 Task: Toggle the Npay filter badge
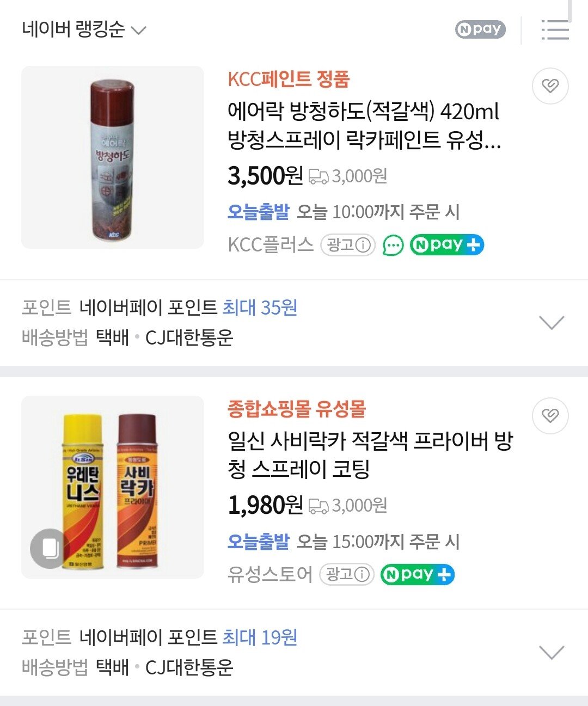(x=480, y=29)
